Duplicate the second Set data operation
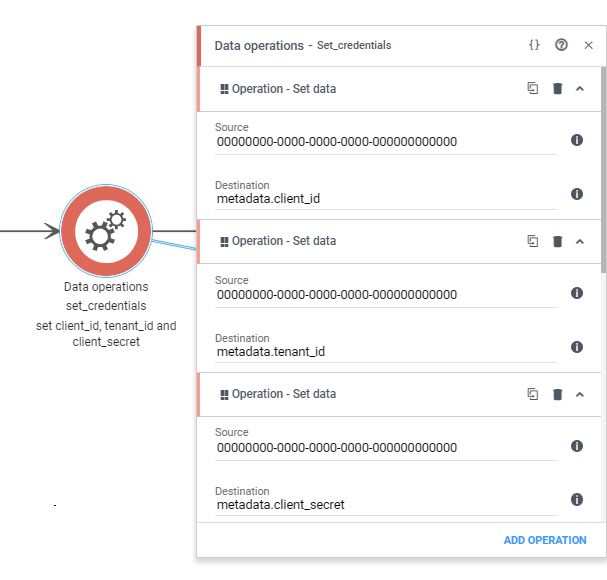 point(533,241)
